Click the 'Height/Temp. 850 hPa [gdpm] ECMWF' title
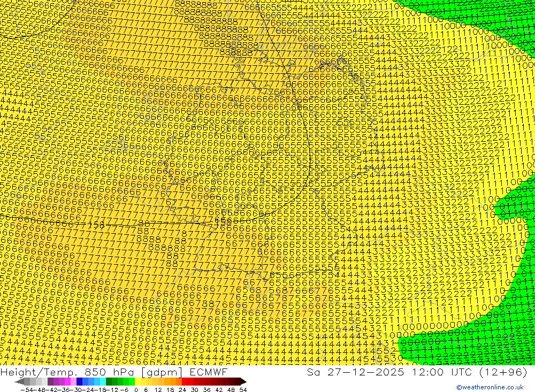This screenshot has width=535, height=392. coord(113,372)
